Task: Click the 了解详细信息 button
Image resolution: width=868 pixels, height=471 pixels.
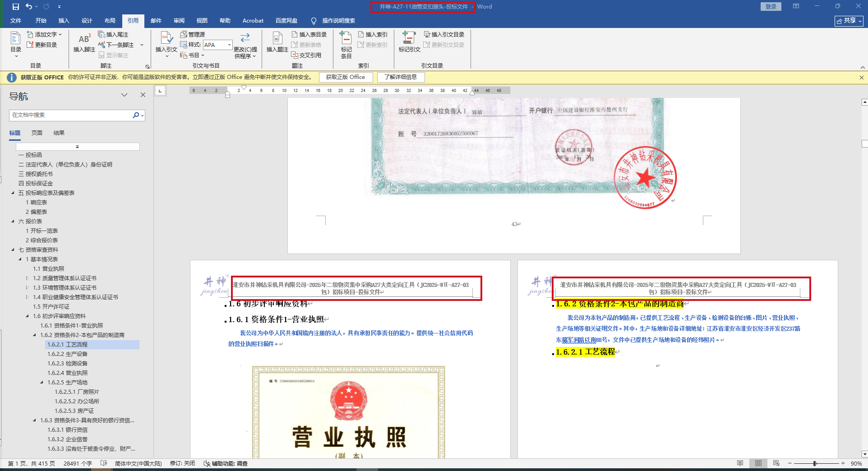Action: (x=401, y=77)
